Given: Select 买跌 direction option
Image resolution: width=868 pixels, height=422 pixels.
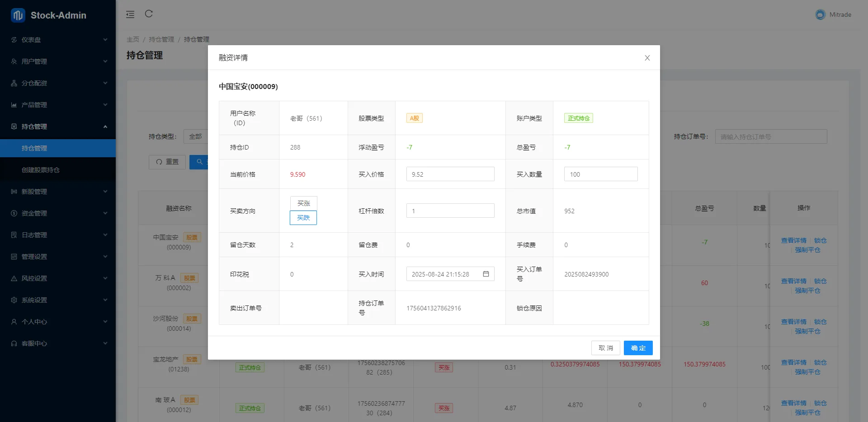Looking at the screenshot, I should pyautogui.click(x=303, y=218).
